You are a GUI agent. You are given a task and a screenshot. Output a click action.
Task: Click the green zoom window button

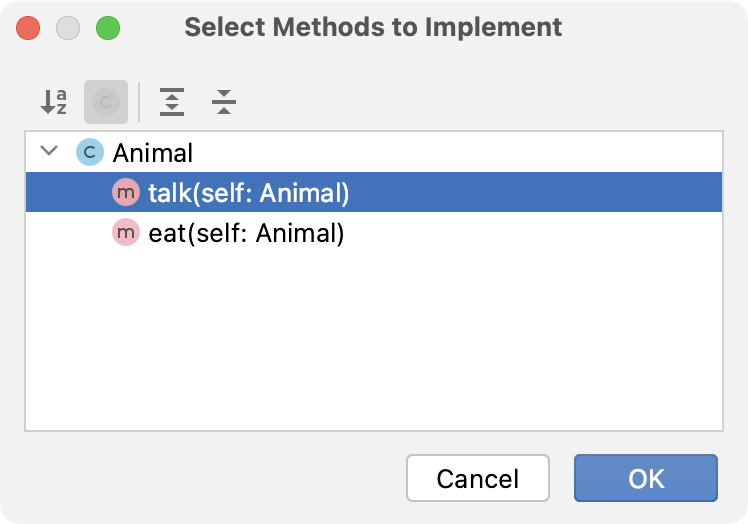coord(107,28)
